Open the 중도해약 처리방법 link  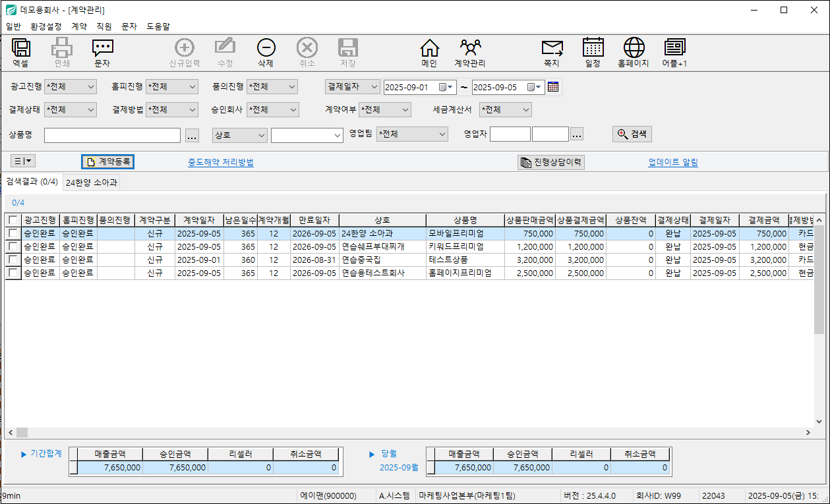tap(220, 162)
